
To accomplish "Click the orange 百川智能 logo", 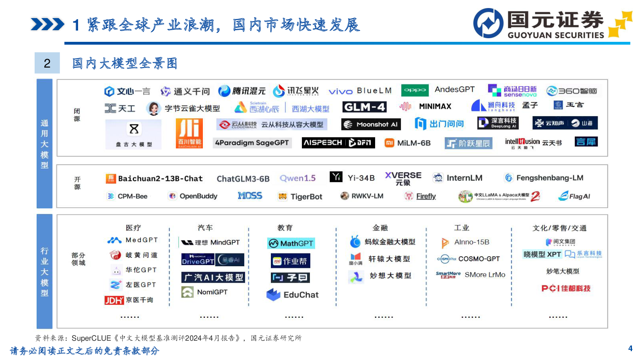I will 189,134.
